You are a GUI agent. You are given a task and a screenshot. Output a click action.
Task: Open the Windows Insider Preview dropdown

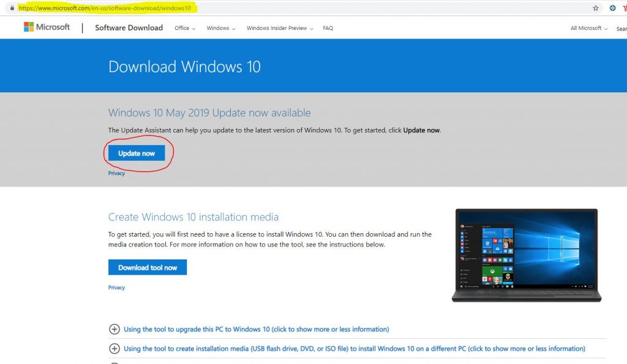(279, 28)
